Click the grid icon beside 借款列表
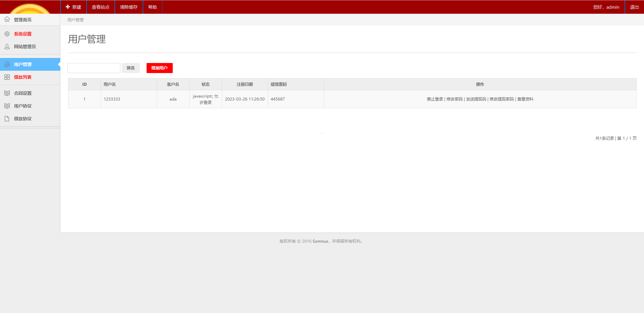 click(7, 77)
